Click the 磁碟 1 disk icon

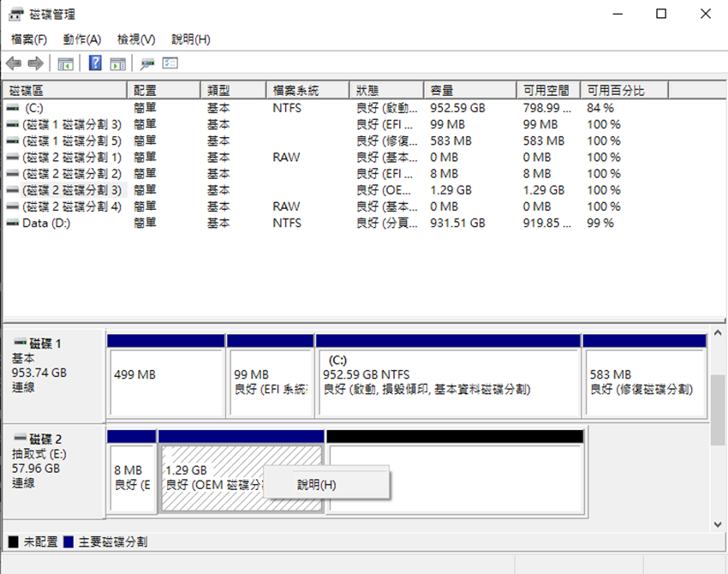pyautogui.click(x=20, y=343)
